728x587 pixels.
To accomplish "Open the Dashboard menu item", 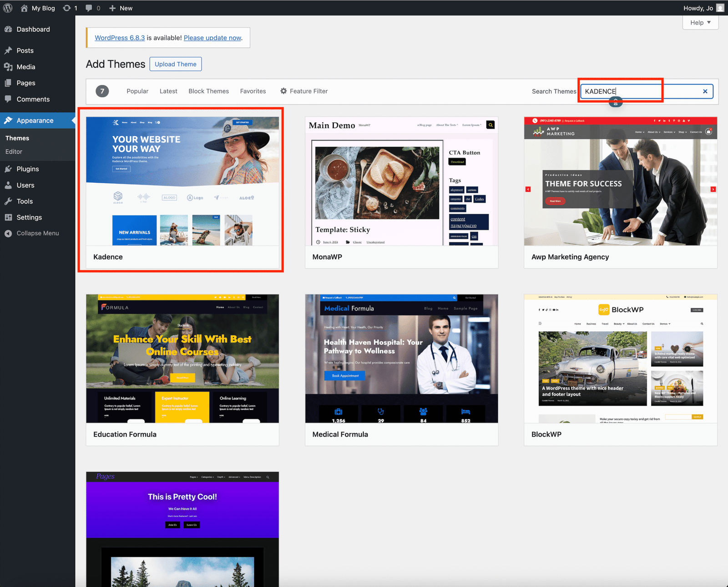I will pyautogui.click(x=33, y=29).
